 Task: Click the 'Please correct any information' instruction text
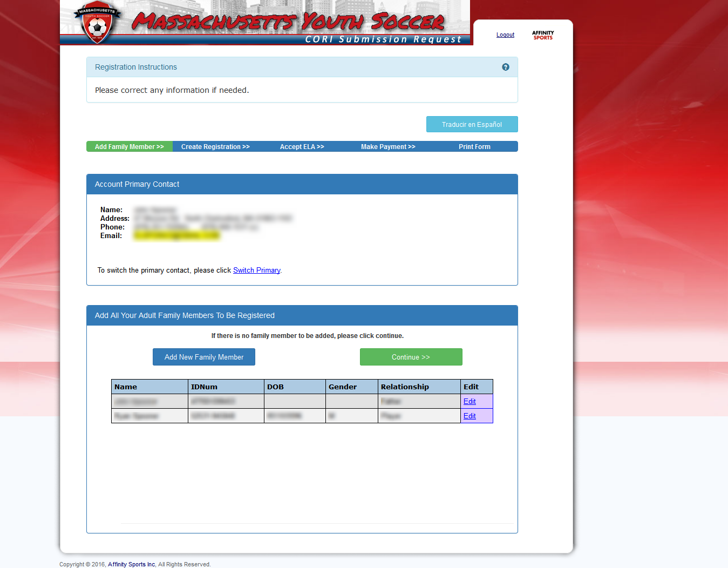pyautogui.click(x=172, y=90)
